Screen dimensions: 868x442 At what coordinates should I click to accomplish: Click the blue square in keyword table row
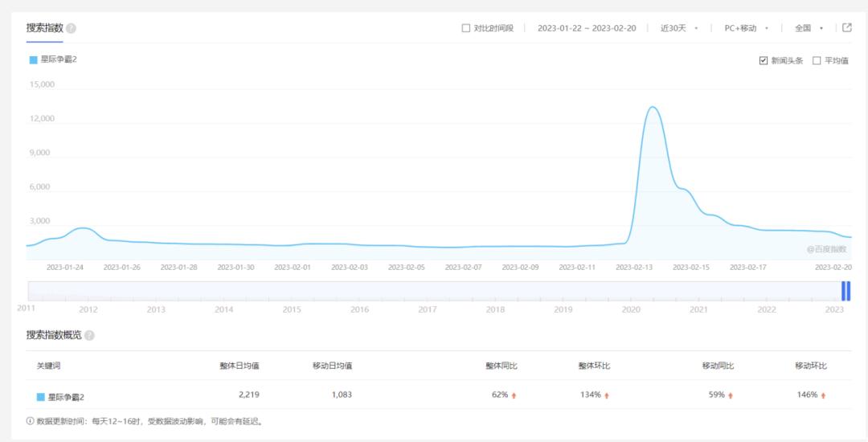40,397
